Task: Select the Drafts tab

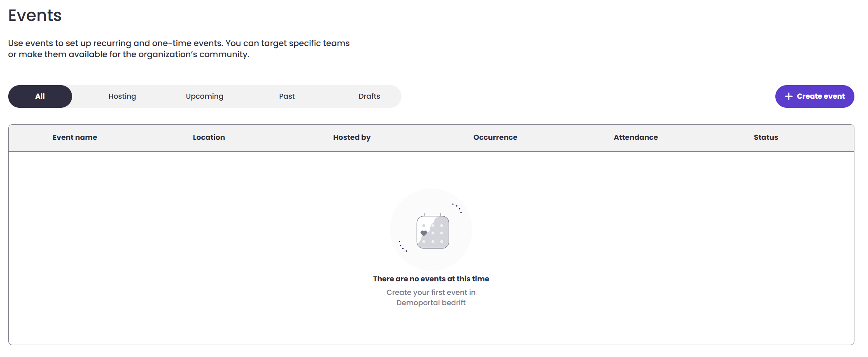Action: 369,96
